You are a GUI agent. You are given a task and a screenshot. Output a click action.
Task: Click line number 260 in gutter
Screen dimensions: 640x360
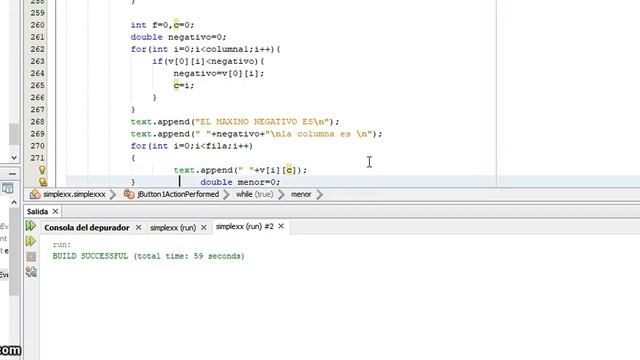38,25
